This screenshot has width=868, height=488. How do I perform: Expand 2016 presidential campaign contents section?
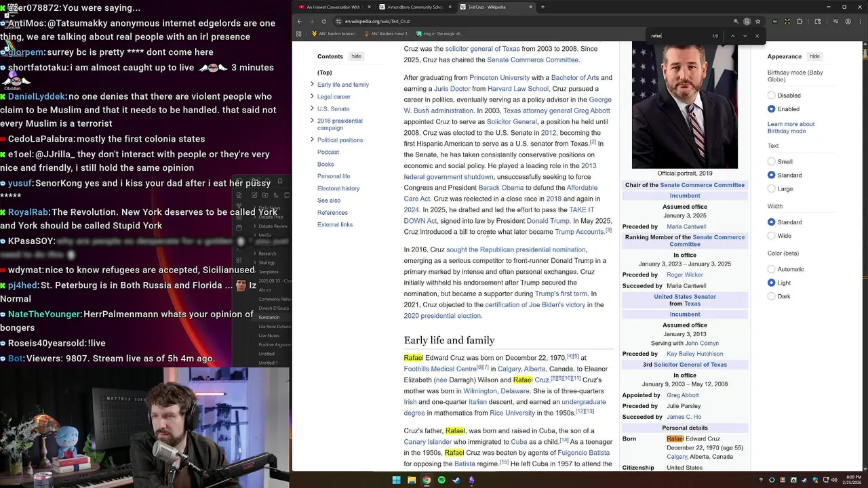pos(312,121)
